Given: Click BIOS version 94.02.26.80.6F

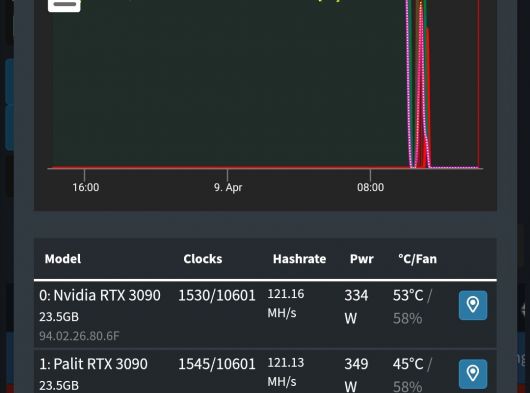Looking at the screenshot, I should [79, 336].
